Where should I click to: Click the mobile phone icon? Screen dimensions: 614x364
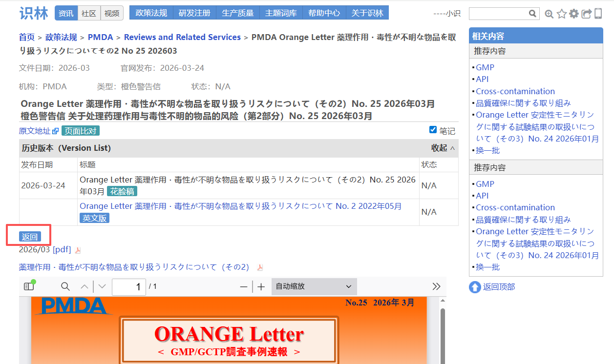[598, 14]
